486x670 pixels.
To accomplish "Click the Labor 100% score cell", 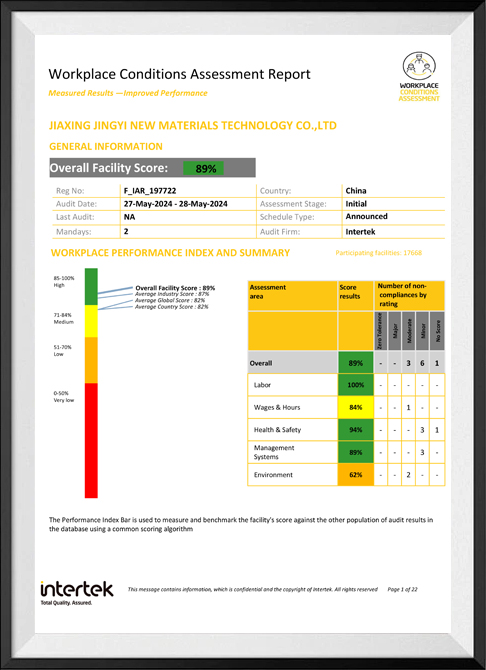I will coord(356,385).
